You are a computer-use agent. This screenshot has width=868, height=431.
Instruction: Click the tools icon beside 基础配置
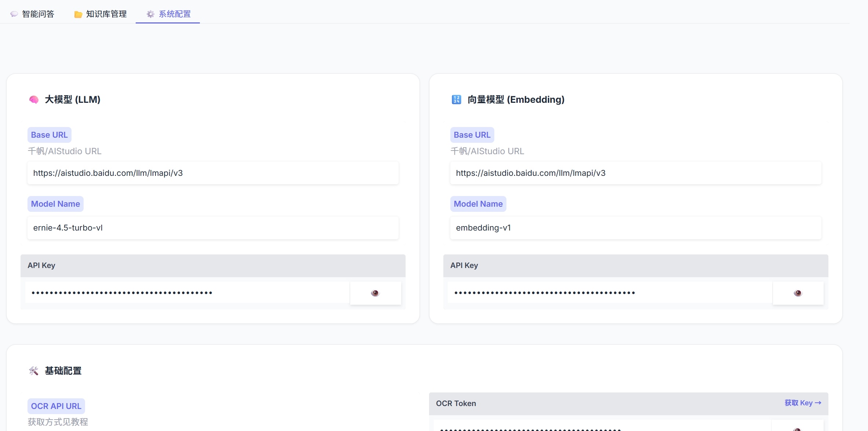pos(34,371)
